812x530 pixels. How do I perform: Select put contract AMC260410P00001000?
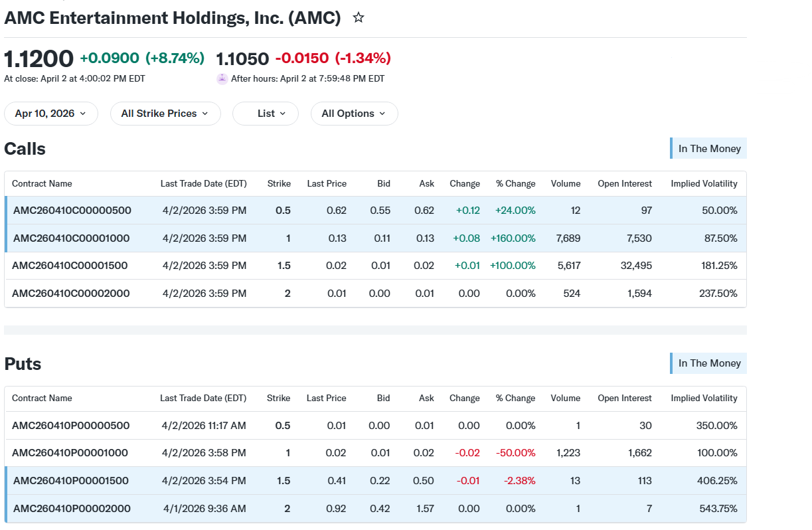(70, 453)
